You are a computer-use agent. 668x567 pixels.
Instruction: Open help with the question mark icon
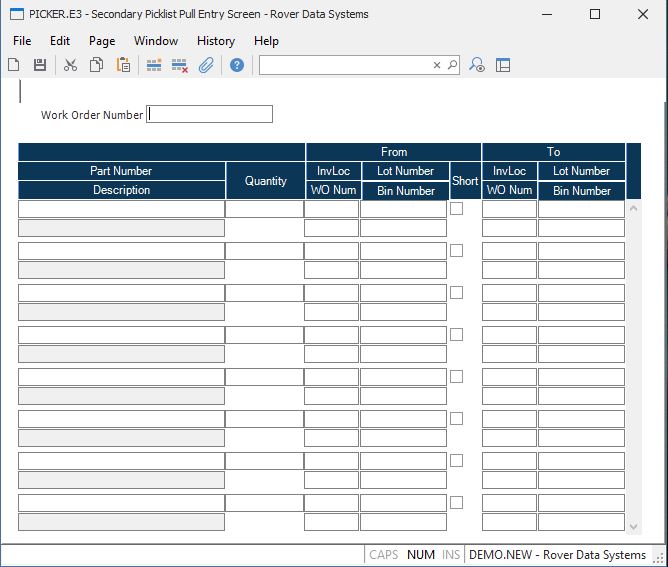click(x=237, y=65)
